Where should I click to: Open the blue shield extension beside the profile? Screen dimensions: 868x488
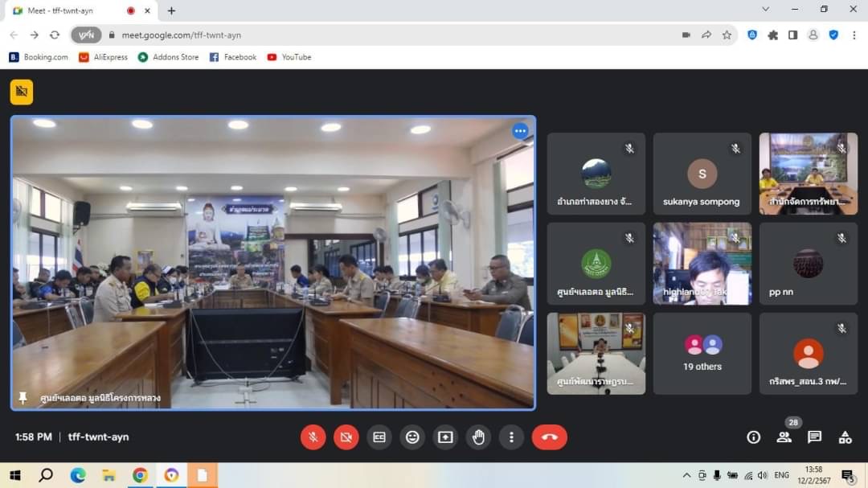(x=833, y=35)
